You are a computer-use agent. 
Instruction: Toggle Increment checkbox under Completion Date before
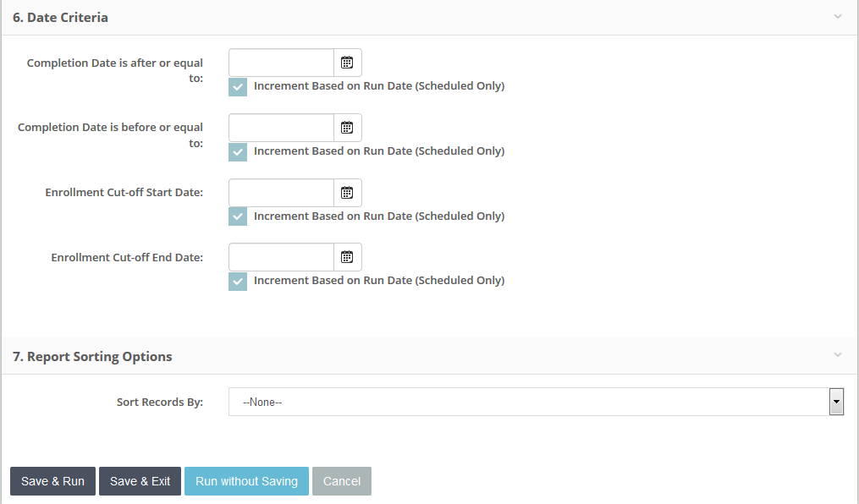tap(238, 151)
